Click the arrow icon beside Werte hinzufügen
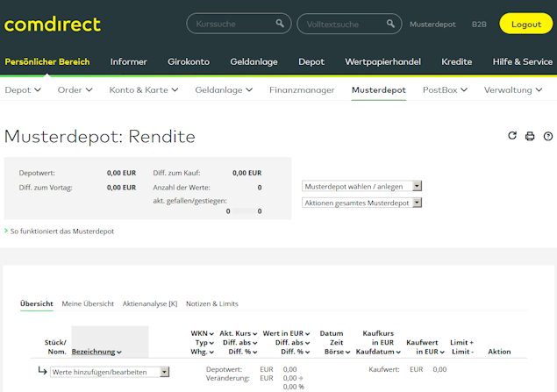 (x=42, y=371)
